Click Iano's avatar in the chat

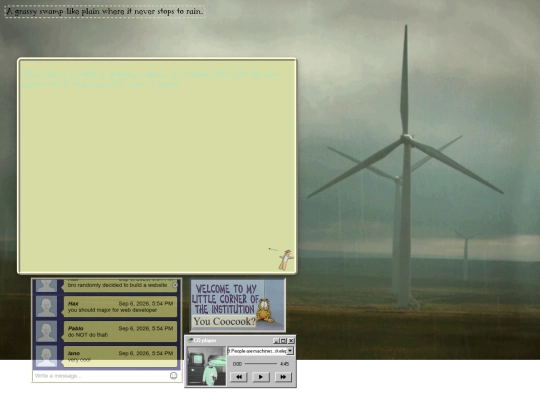tap(46, 356)
